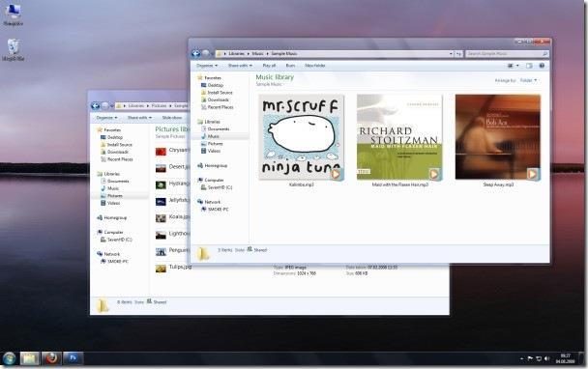Expand the view options arrow in Music window
Viewport: 588px width, 369px height.
517,66
